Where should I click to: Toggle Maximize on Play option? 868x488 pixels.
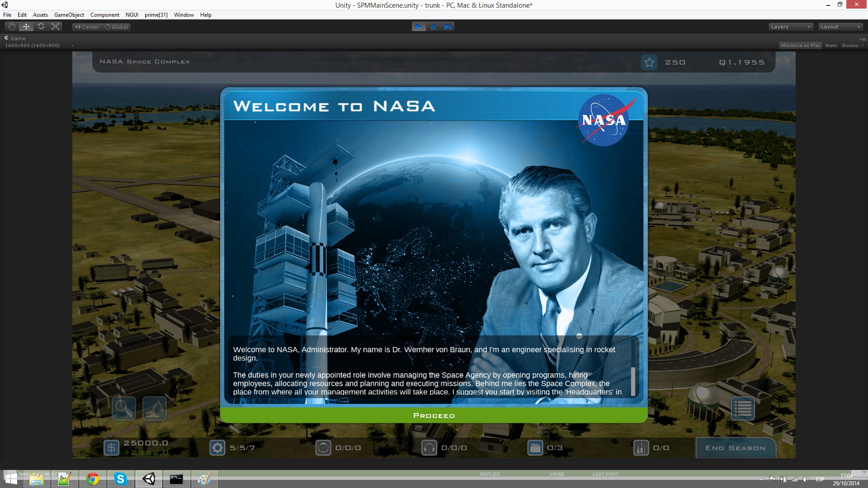coord(800,45)
